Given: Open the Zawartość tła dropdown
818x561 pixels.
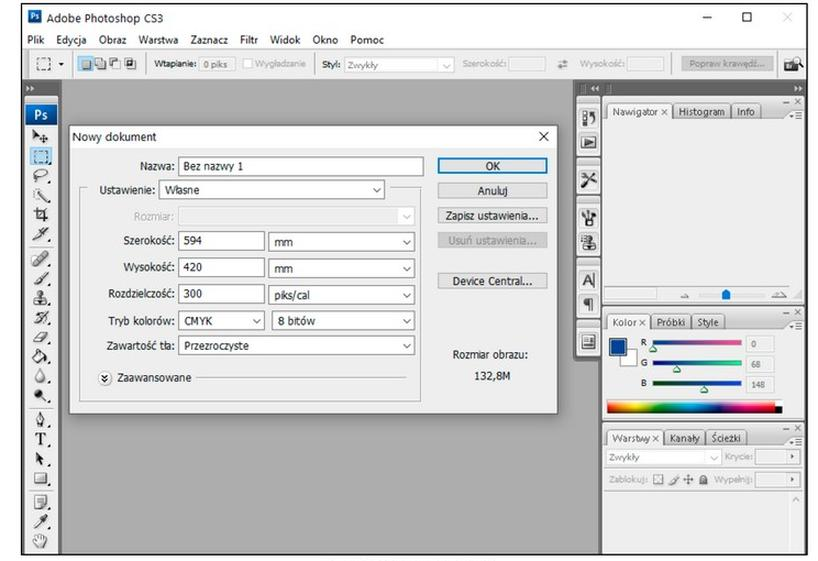Looking at the screenshot, I should pyautogui.click(x=296, y=345).
